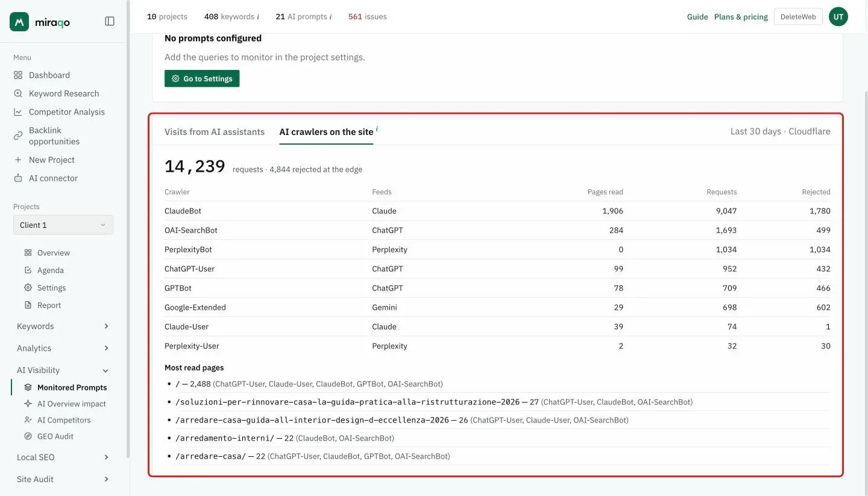Click the ClaudeBot crawler row name
Image resolution: width=868 pixels, height=496 pixels.
pos(183,211)
